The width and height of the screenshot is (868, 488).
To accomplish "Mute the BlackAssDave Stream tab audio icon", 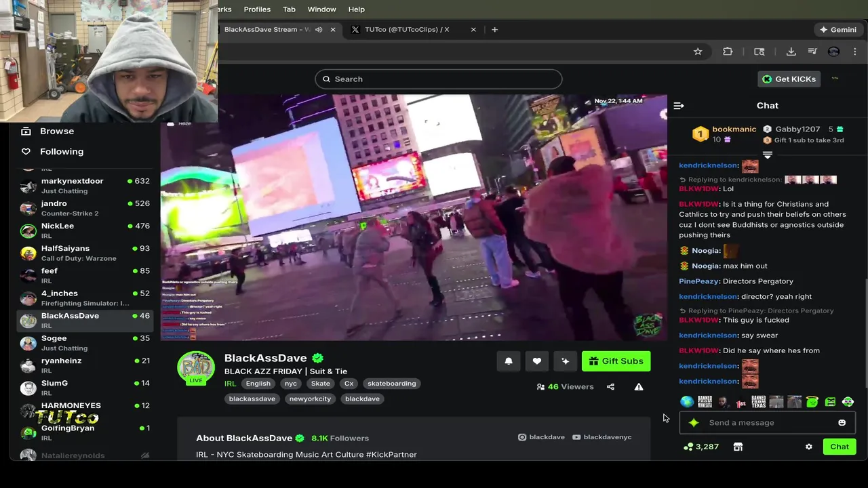I will pos(319,30).
